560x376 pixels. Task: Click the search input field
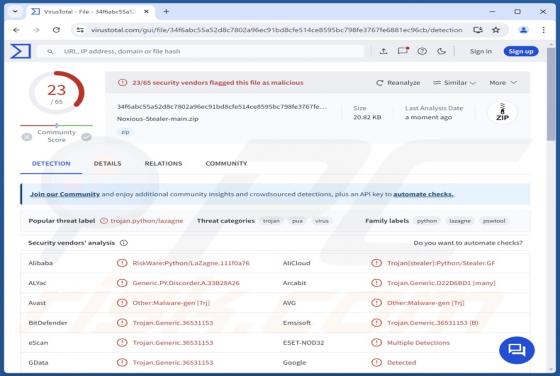[200, 51]
